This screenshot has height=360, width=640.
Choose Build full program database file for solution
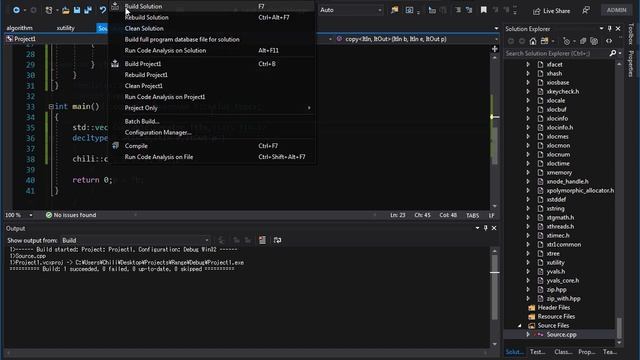(x=212, y=40)
